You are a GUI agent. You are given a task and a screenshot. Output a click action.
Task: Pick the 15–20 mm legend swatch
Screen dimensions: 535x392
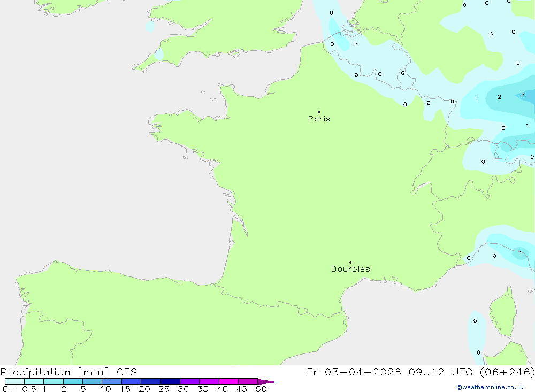pyautogui.click(x=132, y=381)
